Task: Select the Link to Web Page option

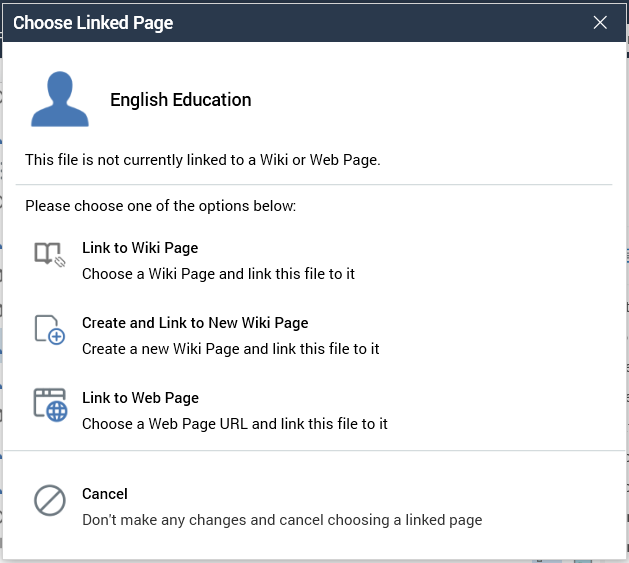Action: tap(140, 398)
